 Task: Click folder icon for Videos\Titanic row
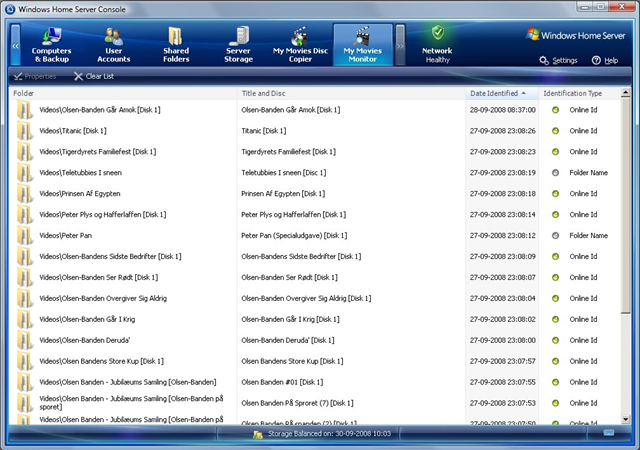[x=24, y=131]
